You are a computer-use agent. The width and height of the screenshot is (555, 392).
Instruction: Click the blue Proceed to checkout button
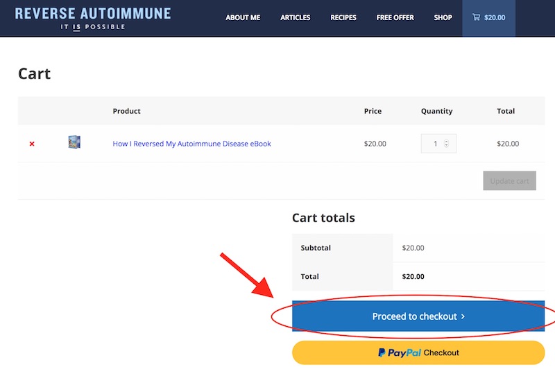pos(418,316)
